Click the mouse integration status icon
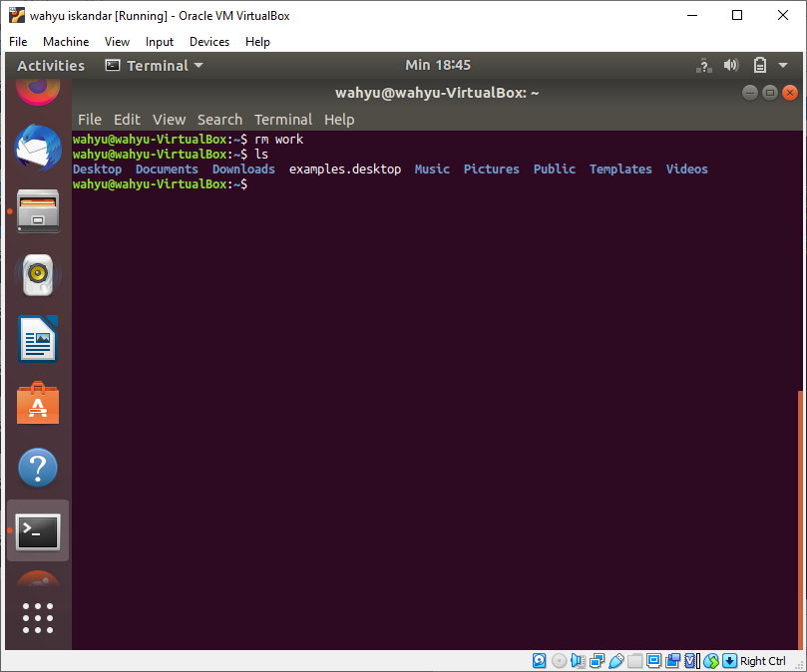The height and width of the screenshot is (672, 807). point(711,661)
